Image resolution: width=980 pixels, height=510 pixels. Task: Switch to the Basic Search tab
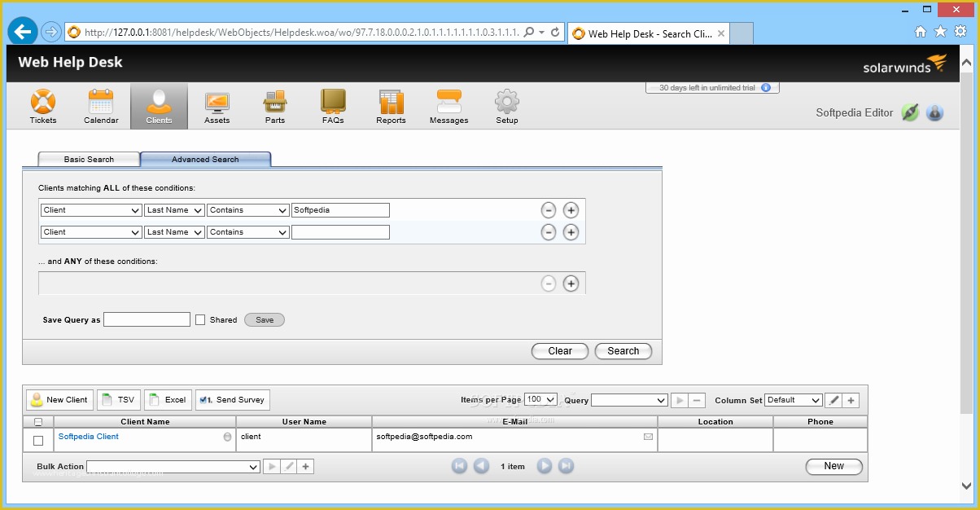(89, 160)
